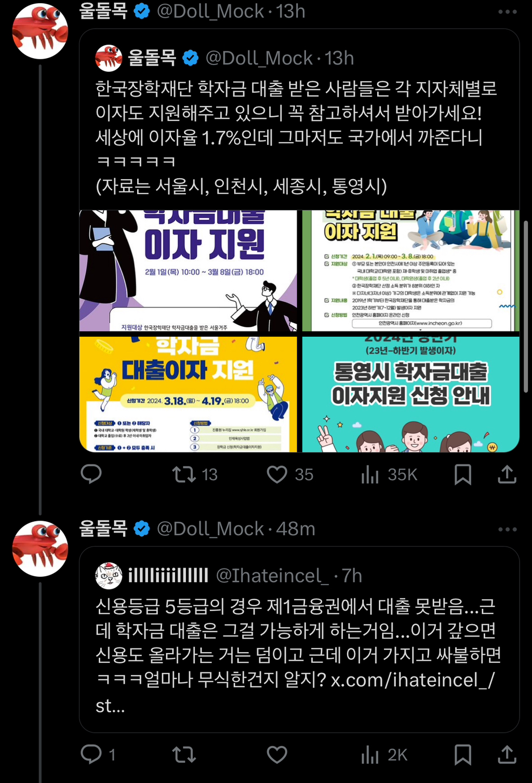Like the tweet with 35 likes
The width and height of the screenshot is (532, 783).
[x=277, y=474]
